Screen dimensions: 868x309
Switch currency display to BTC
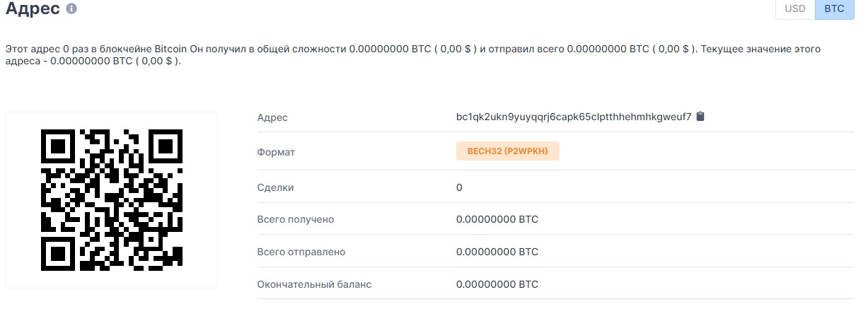point(834,9)
